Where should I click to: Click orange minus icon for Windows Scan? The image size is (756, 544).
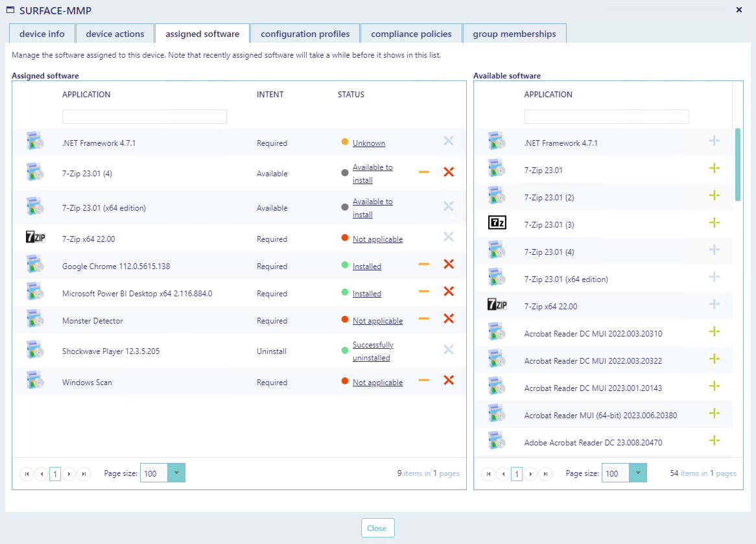point(424,381)
